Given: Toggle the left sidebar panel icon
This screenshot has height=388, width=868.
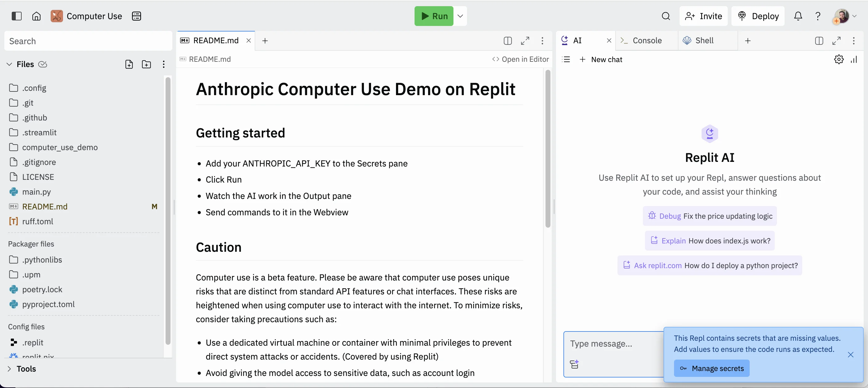Looking at the screenshot, I should coord(16,16).
